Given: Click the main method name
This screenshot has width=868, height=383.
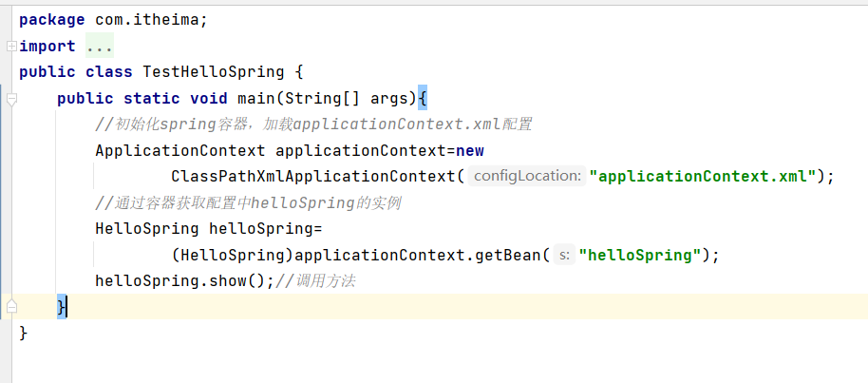Looking at the screenshot, I should click(255, 99).
